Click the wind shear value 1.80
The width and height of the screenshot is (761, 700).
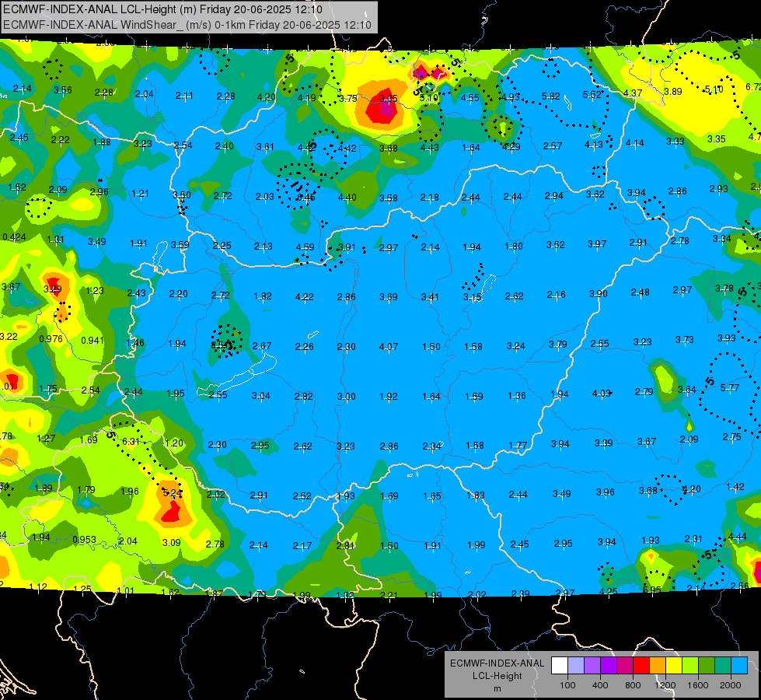tap(514, 247)
